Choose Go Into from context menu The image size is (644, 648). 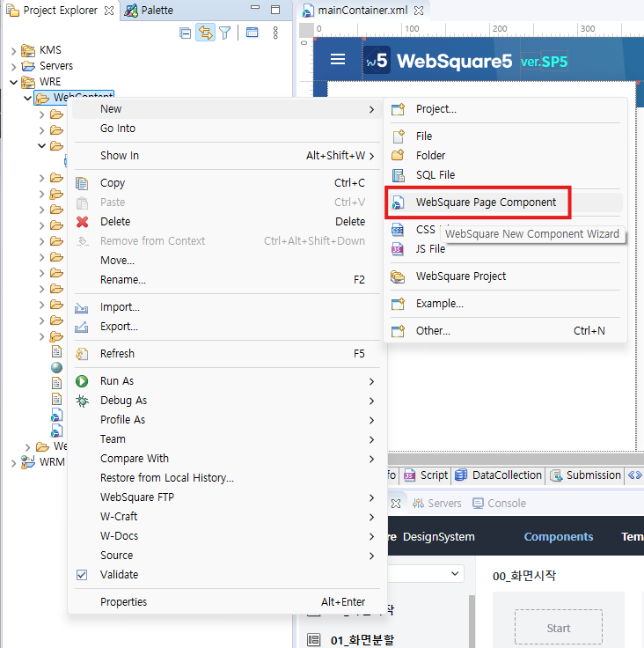click(225, 129)
